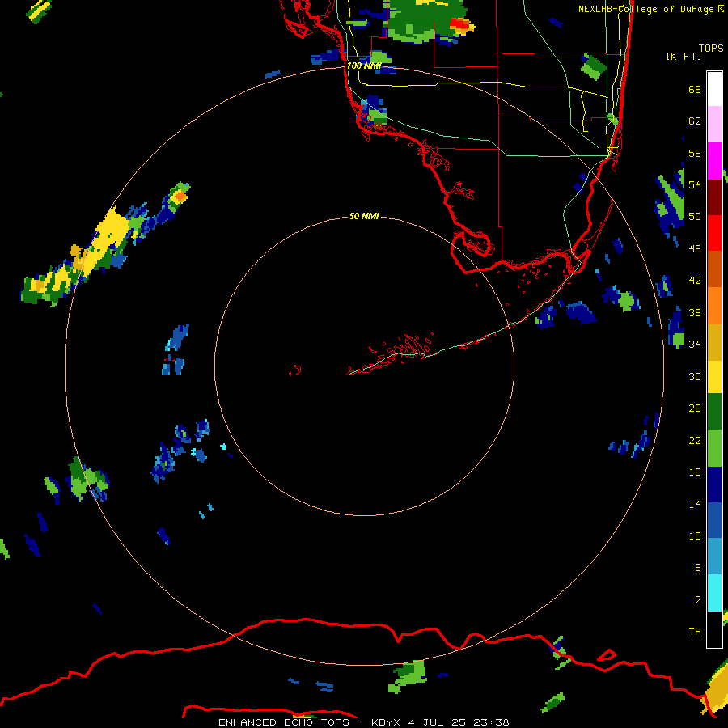The width and height of the screenshot is (728, 728).
Task: Click the TH label on the scale
Action: click(x=695, y=632)
